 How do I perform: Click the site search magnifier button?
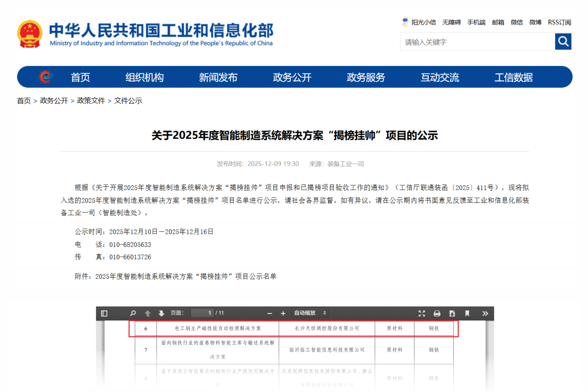click(563, 42)
